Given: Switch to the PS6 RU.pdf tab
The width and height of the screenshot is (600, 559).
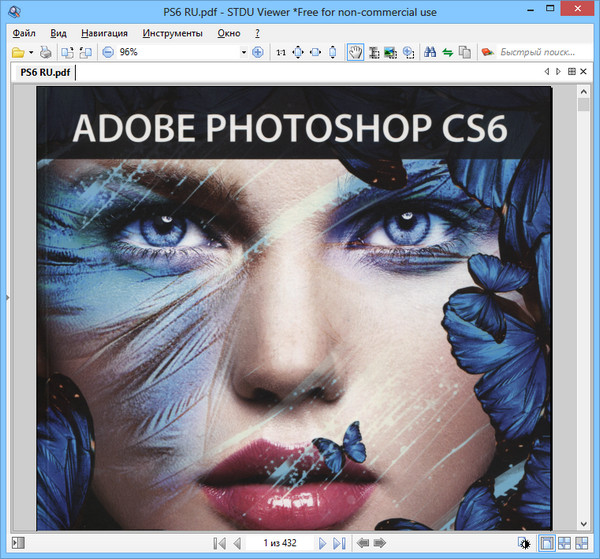Looking at the screenshot, I should tap(45, 72).
